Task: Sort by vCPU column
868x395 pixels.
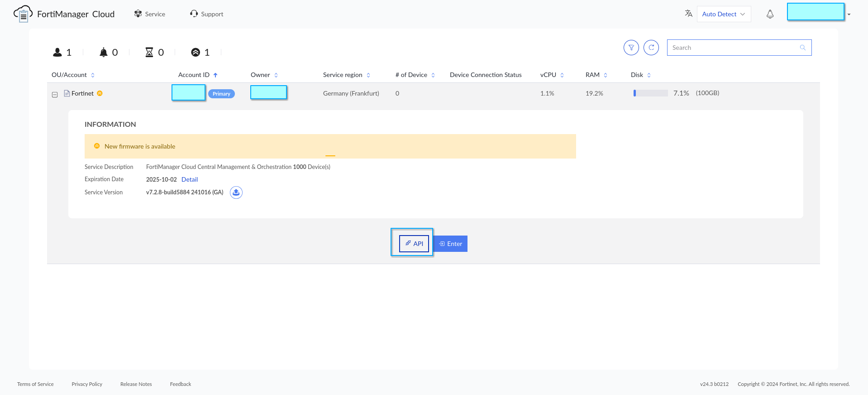Action: (x=562, y=75)
